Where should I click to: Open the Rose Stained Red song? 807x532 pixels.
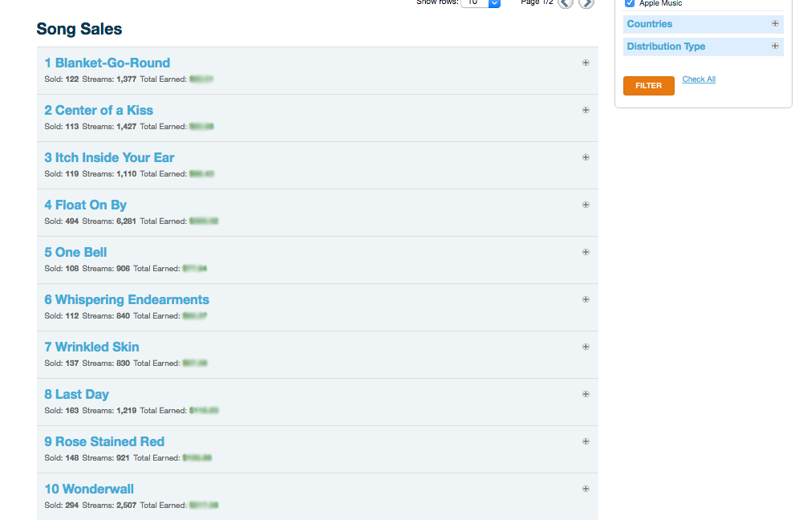pyautogui.click(x=104, y=442)
